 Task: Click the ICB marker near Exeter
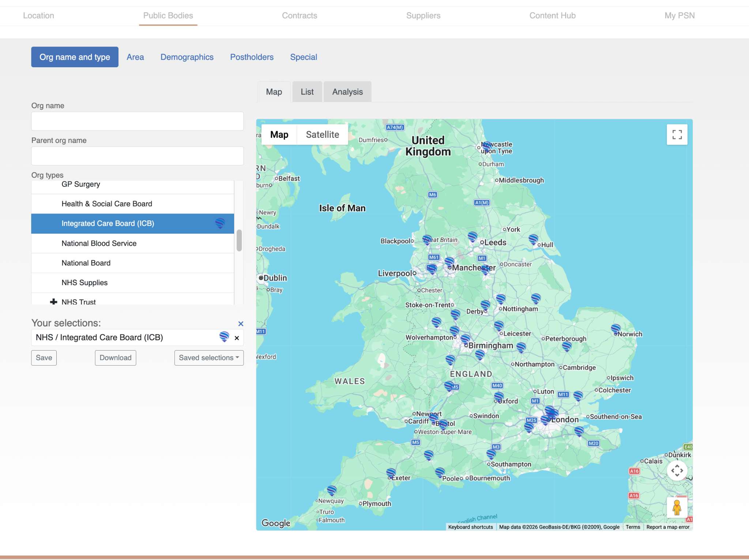pyautogui.click(x=391, y=473)
